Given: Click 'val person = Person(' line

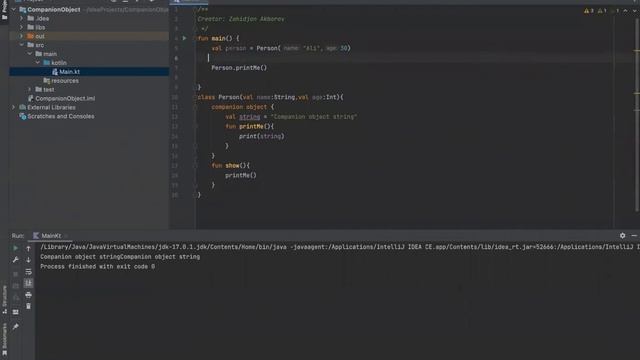Looking at the screenshot, I should pyautogui.click(x=281, y=48).
